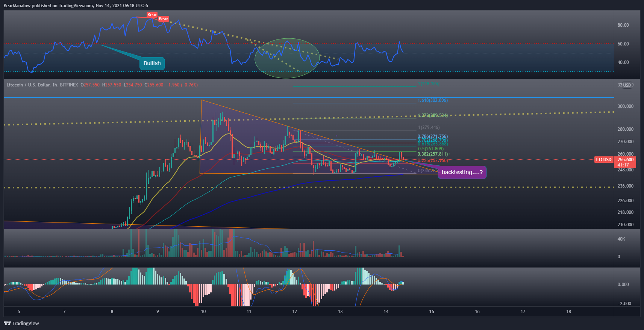Click the second lower 'Bear' divergence label
The width and height of the screenshot is (644, 330).
[x=163, y=19]
